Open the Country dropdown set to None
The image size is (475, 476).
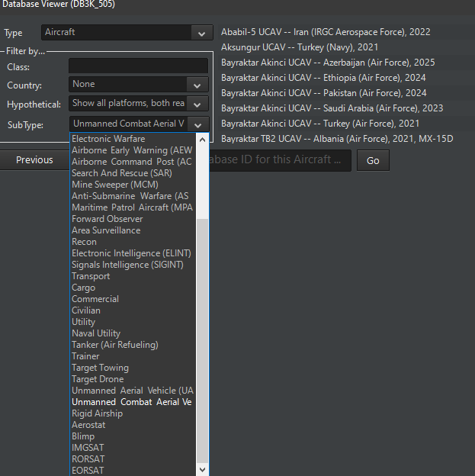(x=139, y=85)
